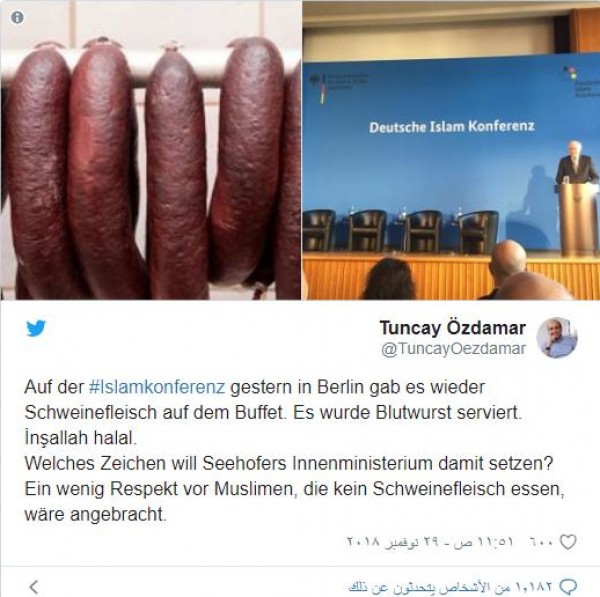Open replies via speech bubble icon
The height and width of the screenshot is (597, 600).
568,586
